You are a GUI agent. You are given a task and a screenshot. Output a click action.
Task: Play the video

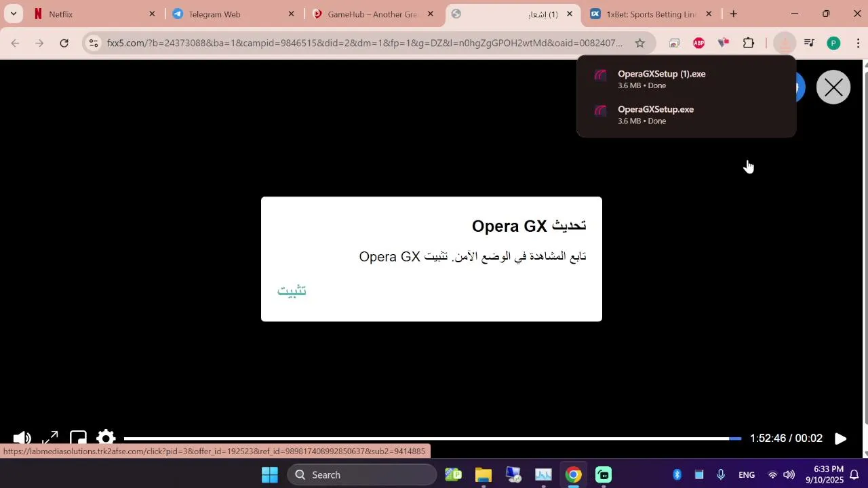pyautogui.click(x=840, y=439)
